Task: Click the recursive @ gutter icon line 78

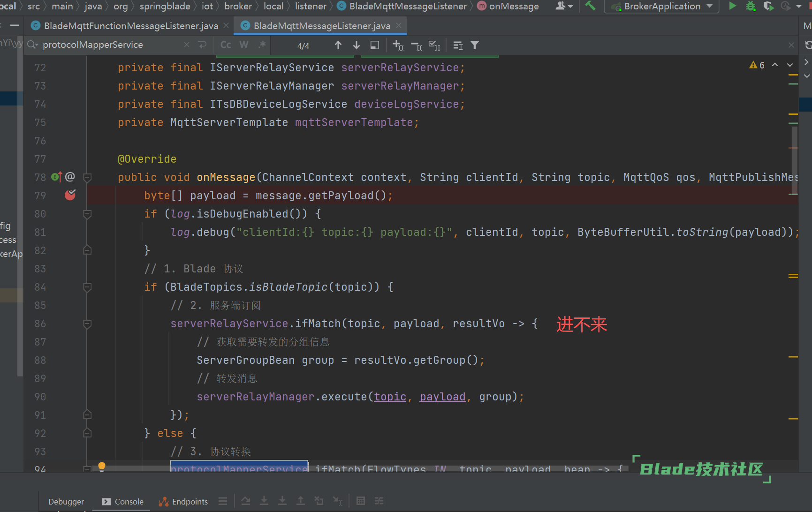Action: tap(70, 177)
